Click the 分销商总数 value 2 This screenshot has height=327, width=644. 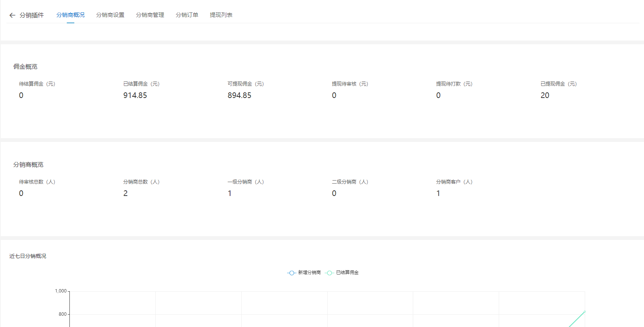pyautogui.click(x=126, y=193)
